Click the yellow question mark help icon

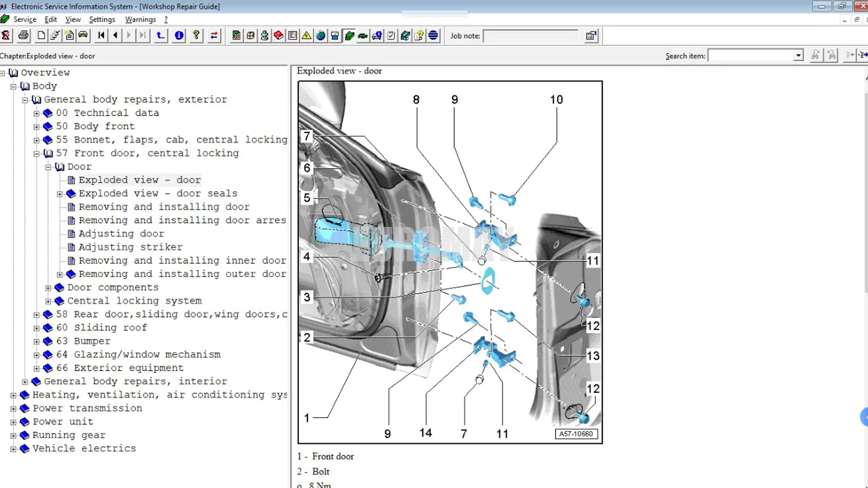(196, 35)
